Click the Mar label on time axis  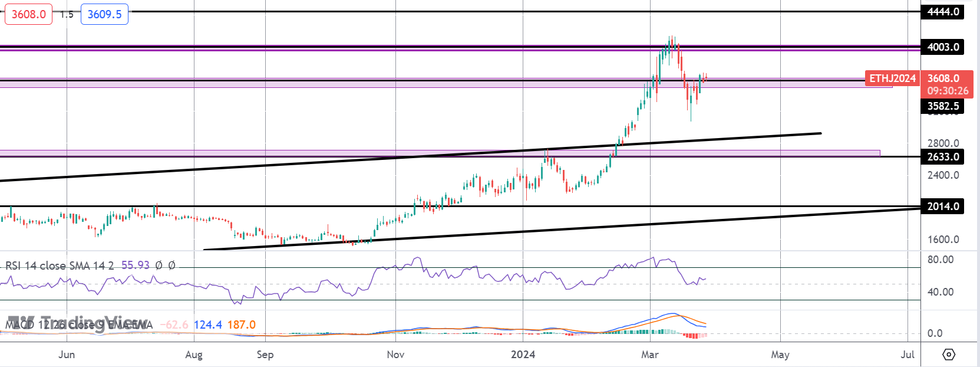[x=650, y=355]
